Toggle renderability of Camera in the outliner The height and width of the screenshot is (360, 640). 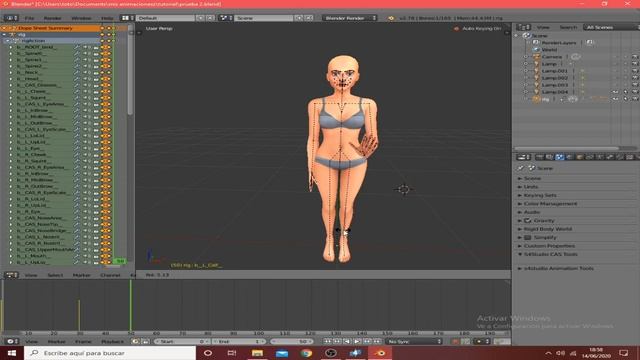(x=635, y=57)
